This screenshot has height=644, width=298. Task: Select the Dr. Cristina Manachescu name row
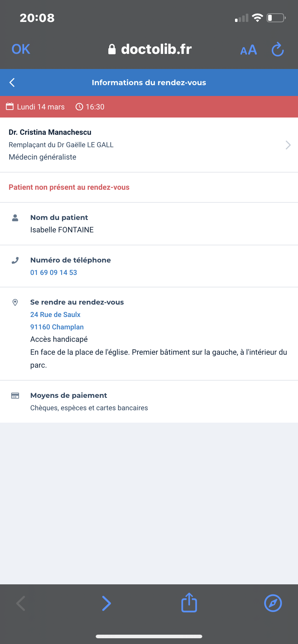pyautogui.click(x=149, y=145)
